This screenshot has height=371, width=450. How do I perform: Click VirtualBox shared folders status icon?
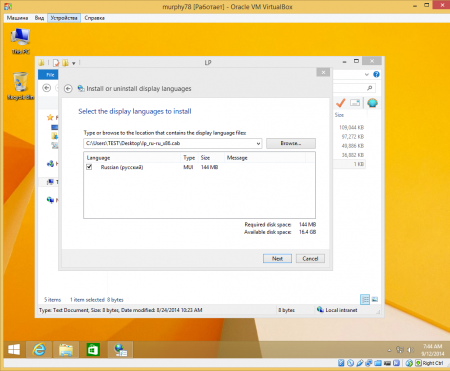(x=378, y=363)
